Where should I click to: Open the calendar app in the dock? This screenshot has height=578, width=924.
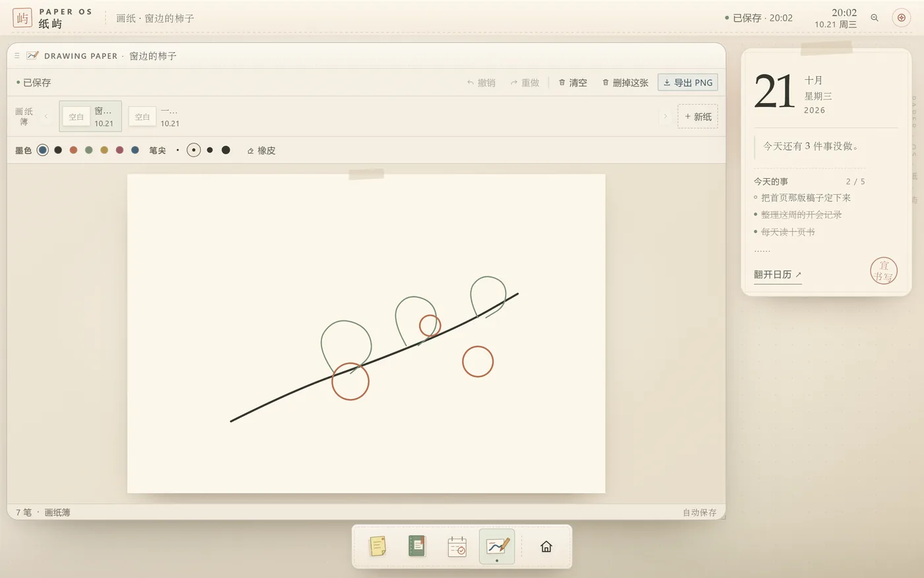[457, 546]
